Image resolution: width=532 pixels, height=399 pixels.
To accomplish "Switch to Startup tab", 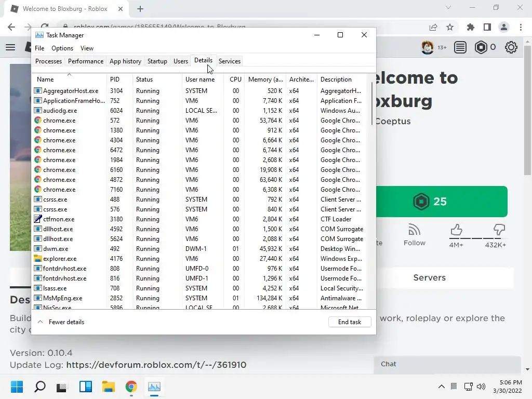I will (x=157, y=61).
